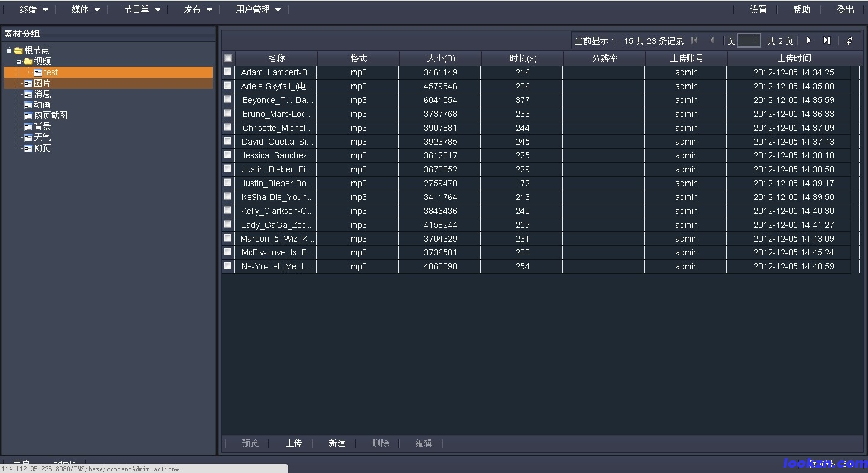Screen dimensions: 868x473
Task: Click the 消息 node icon in the tree
Action: point(28,94)
